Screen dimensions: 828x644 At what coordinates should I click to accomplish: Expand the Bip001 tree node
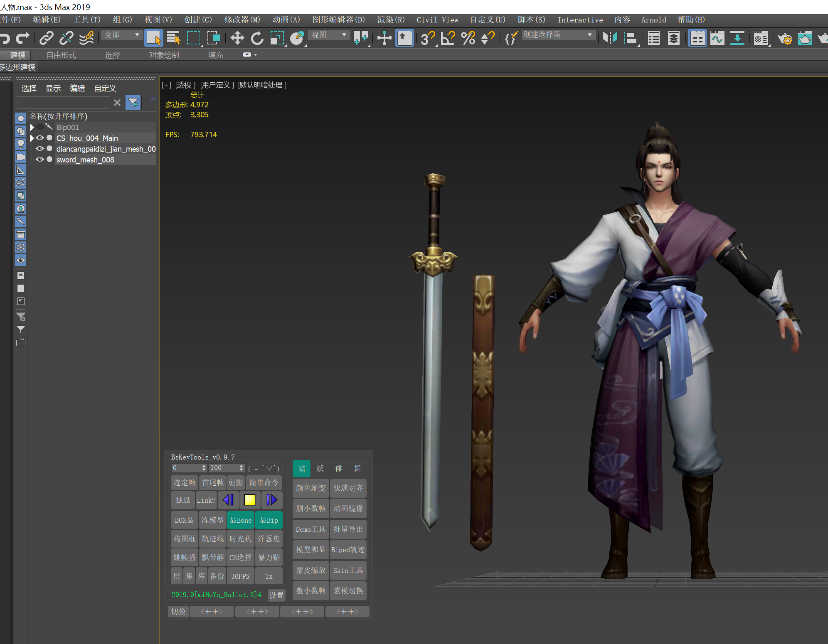click(32, 127)
